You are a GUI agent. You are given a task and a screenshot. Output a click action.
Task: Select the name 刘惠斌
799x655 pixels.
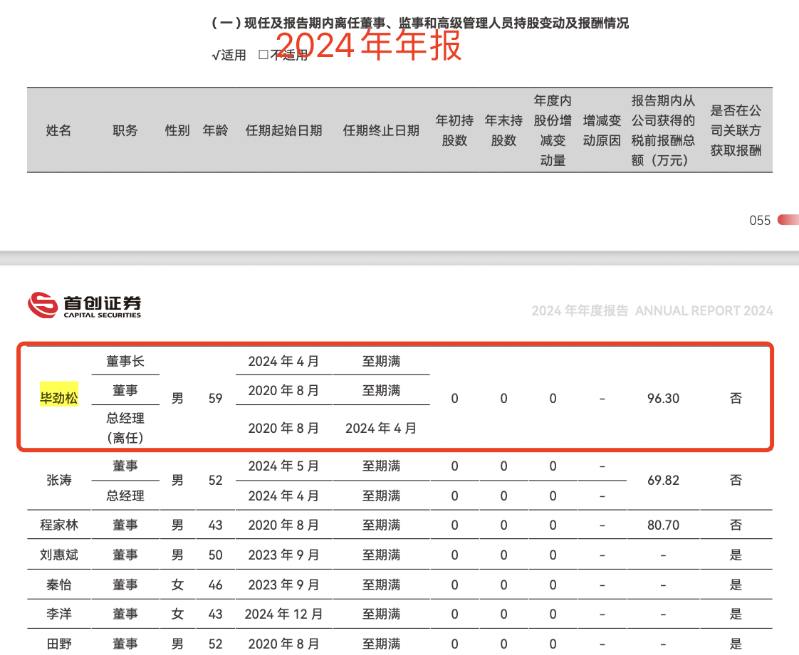click(58, 554)
